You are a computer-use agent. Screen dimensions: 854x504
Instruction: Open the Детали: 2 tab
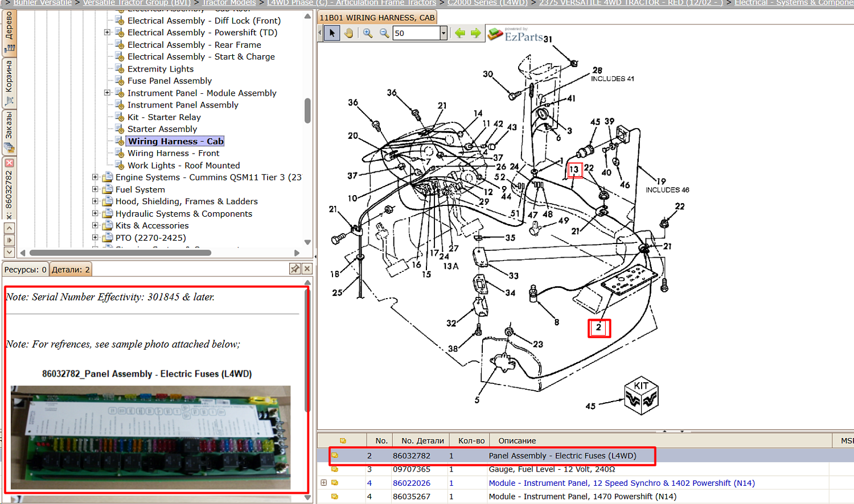(71, 270)
